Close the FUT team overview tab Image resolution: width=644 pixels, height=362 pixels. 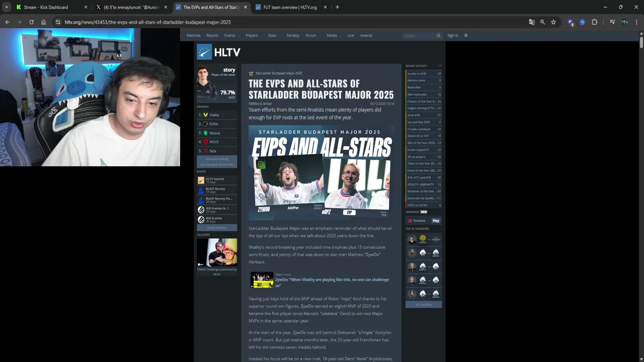(325, 7)
